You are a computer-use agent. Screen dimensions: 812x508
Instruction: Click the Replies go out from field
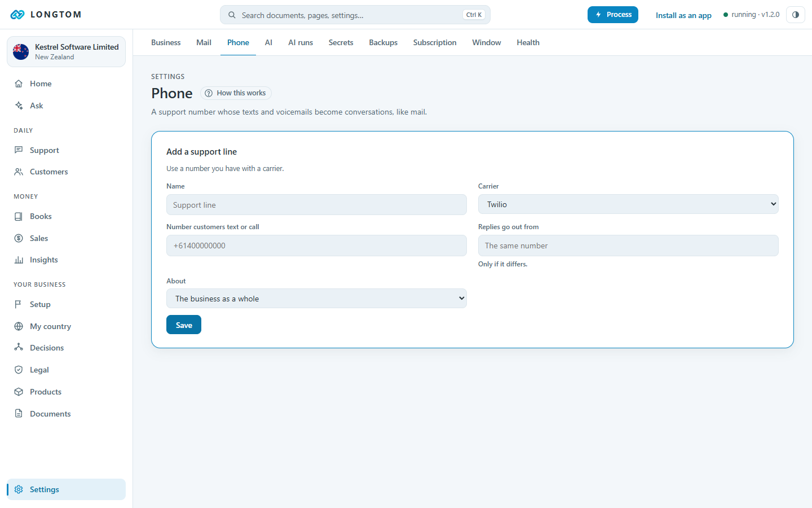coord(628,246)
